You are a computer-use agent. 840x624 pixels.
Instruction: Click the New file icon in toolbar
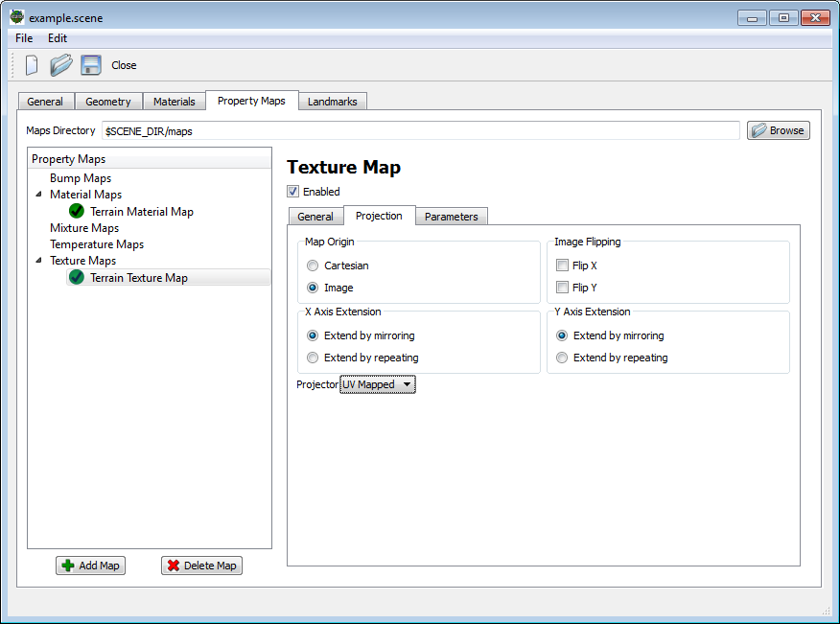pyautogui.click(x=32, y=65)
